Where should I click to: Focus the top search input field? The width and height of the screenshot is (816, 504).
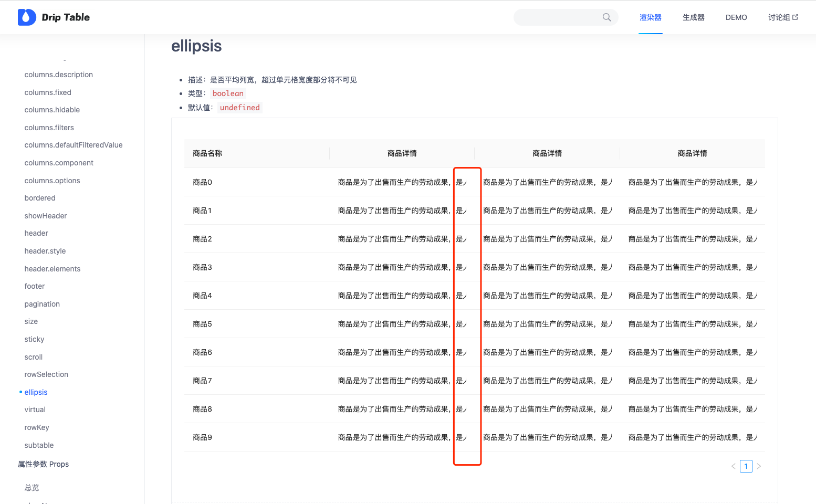click(566, 17)
